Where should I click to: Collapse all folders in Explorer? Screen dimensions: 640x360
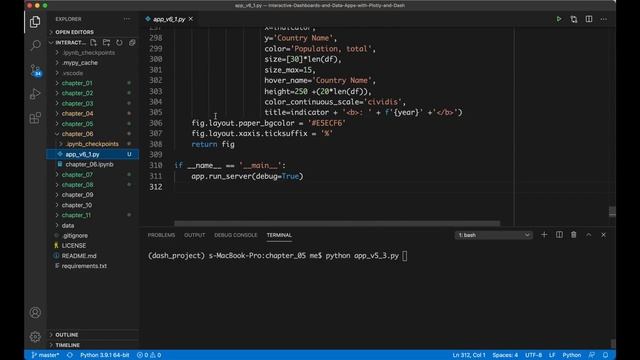(132, 42)
